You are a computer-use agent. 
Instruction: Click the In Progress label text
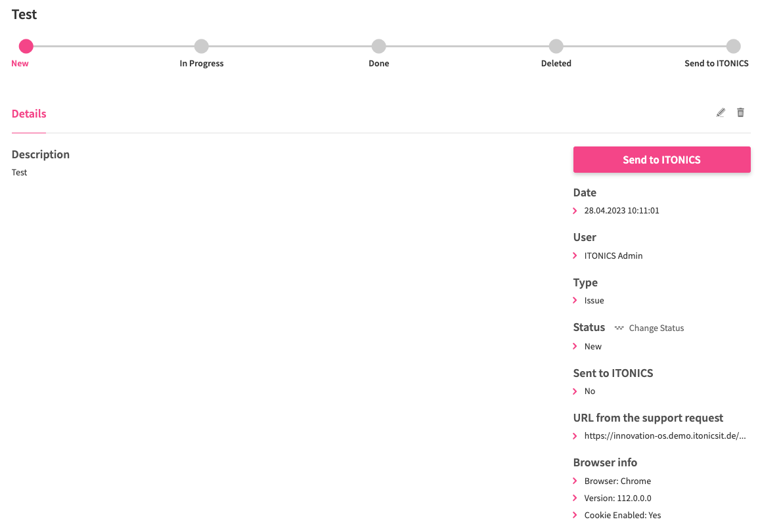click(202, 64)
